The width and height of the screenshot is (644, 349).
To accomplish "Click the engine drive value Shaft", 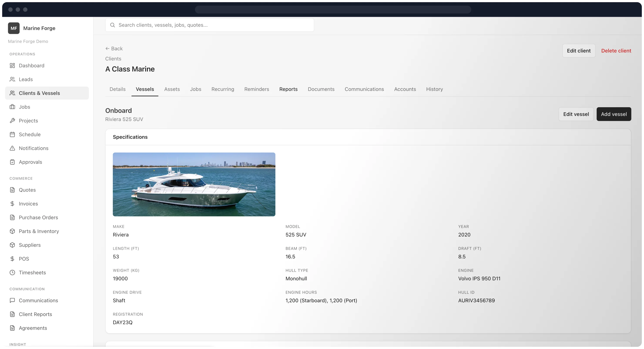I will pos(119,300).
